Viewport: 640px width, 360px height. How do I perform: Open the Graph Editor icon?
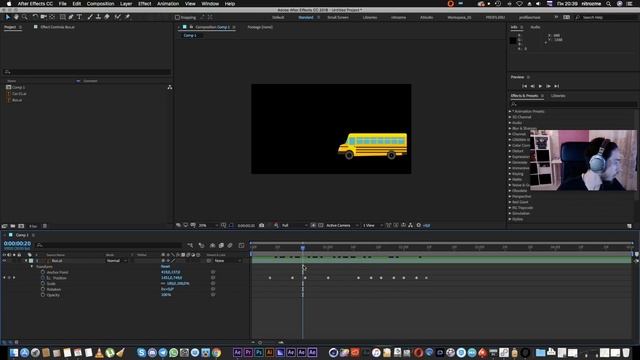pyautogui.click(x=241, y=245)
